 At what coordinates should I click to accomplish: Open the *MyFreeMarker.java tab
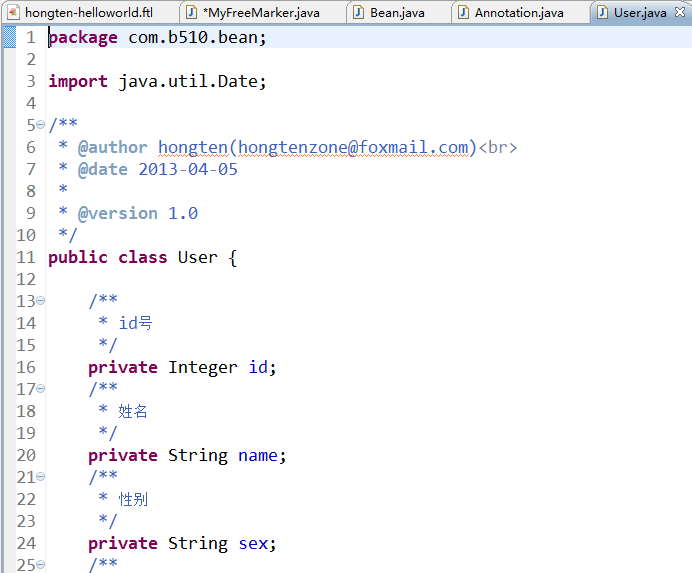click(x=261, y=12)
